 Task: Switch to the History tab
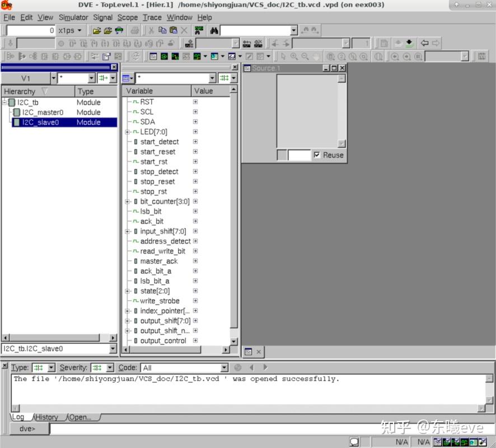pyautogui.click(x=46, y=417)
